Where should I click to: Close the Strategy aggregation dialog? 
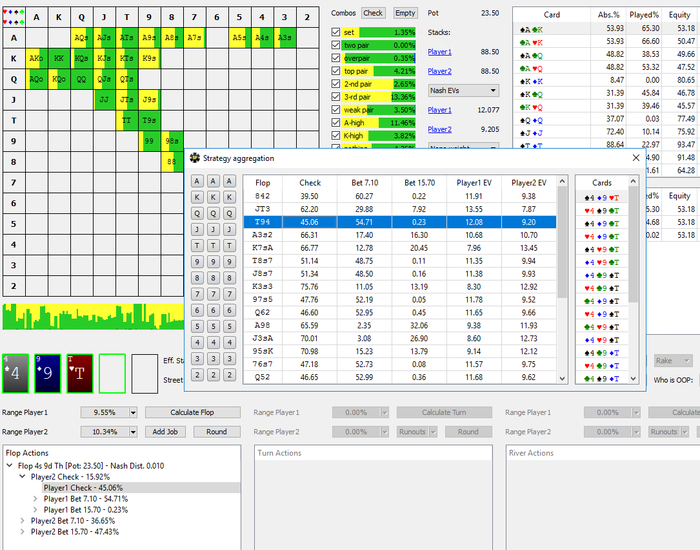tap(636, 158)
